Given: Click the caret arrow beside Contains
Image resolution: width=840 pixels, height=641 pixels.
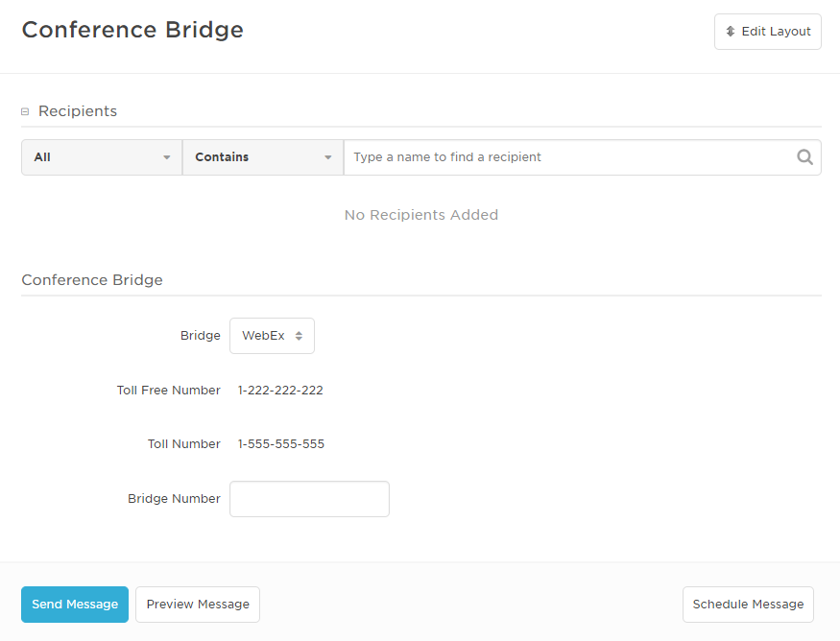Looking at the screenshot, I should pyautogui.click(x=327, y=157).
